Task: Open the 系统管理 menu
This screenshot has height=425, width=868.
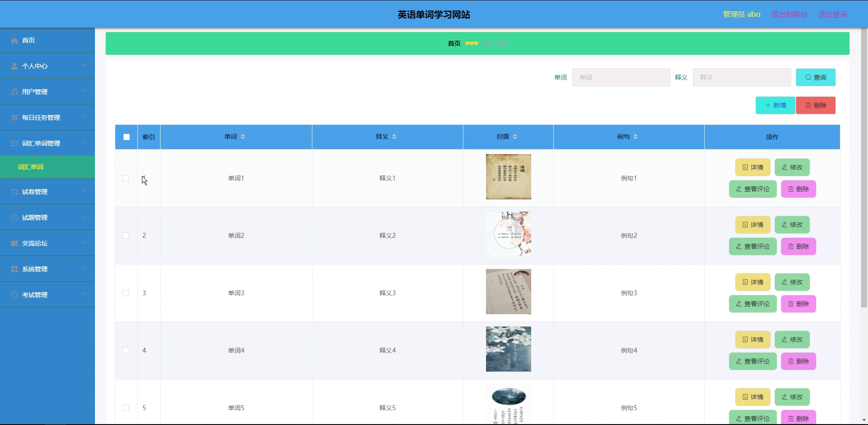Action: 47,269
